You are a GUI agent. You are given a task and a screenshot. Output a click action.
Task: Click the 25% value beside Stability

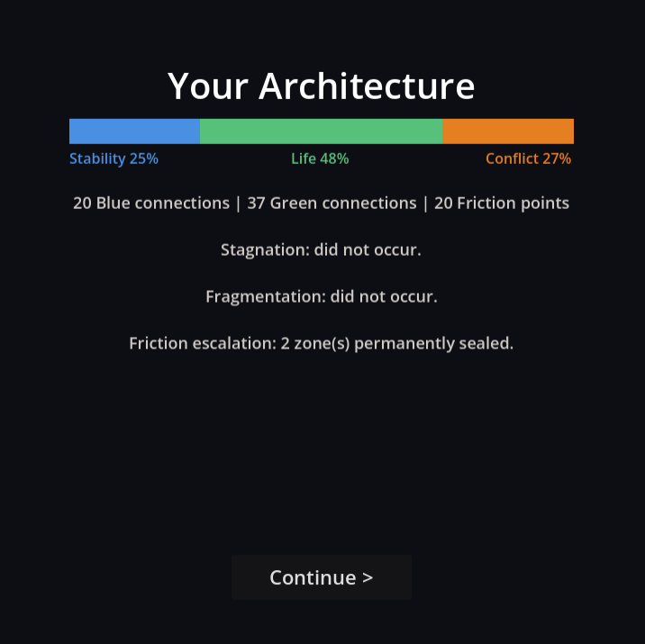coord(144,159)
